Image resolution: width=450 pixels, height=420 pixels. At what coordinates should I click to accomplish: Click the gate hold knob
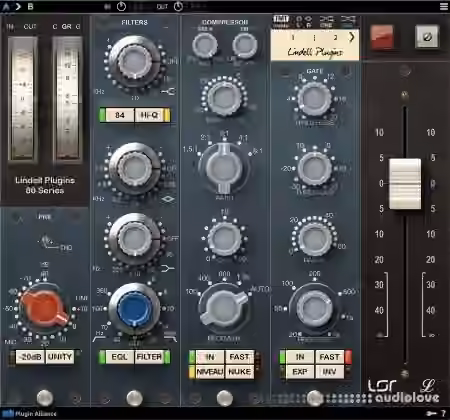314,239
